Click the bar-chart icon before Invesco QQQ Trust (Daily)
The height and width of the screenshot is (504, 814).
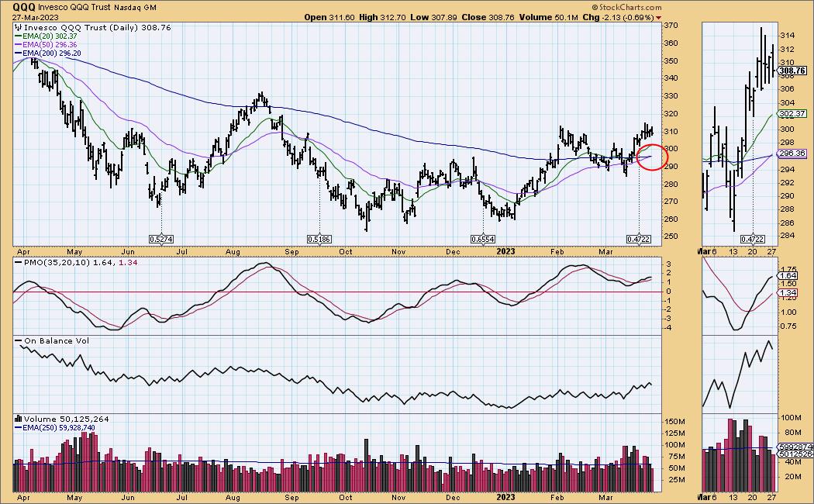point(18,27)
